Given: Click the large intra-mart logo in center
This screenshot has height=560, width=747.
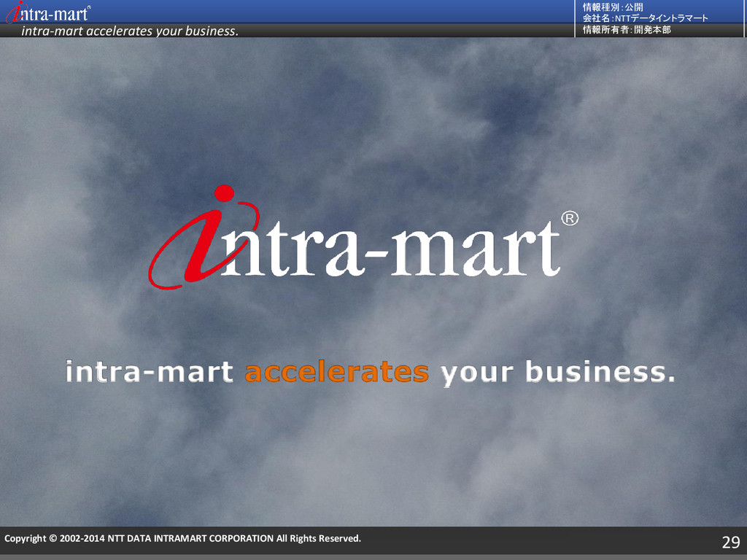Looking at the screenshot, I should (x=364, y=237).
